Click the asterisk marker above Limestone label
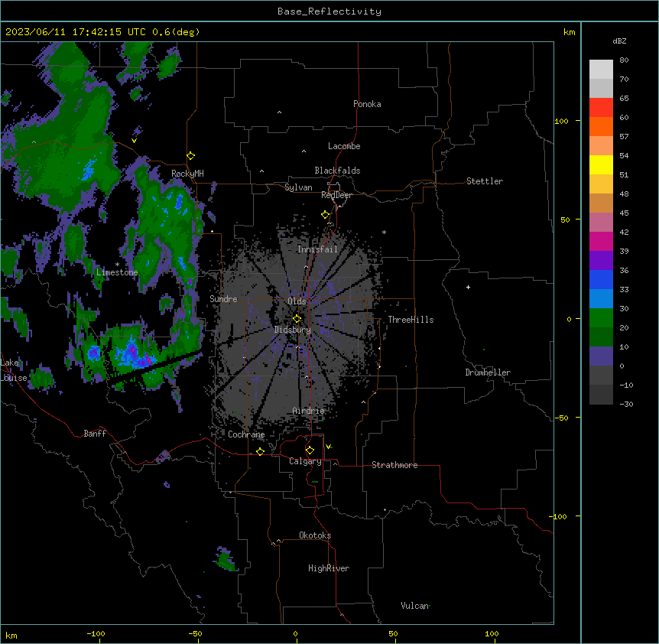The image size is (659, 644). pos(117,265)
